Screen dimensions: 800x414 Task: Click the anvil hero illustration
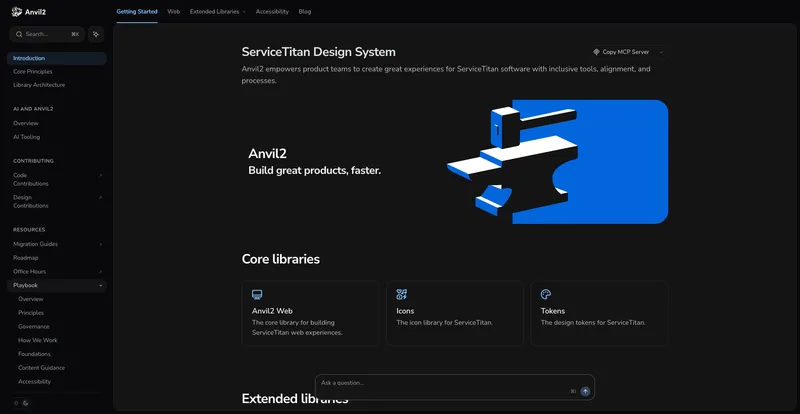[557, 162]
